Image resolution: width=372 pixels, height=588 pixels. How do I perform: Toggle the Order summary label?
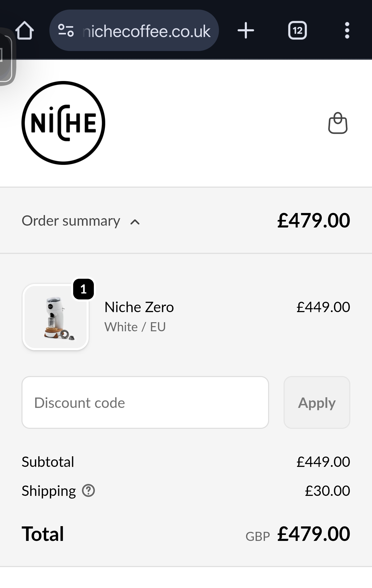pyautogui.click(x=71, y=221)
